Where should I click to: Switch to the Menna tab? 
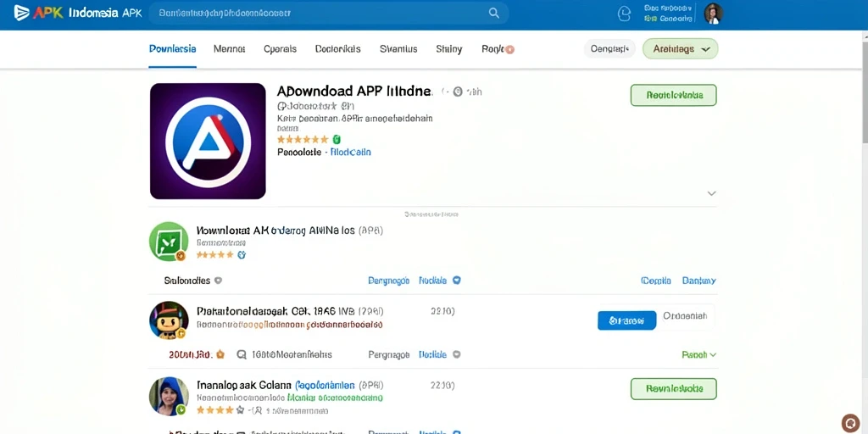[x=229, y=48]
